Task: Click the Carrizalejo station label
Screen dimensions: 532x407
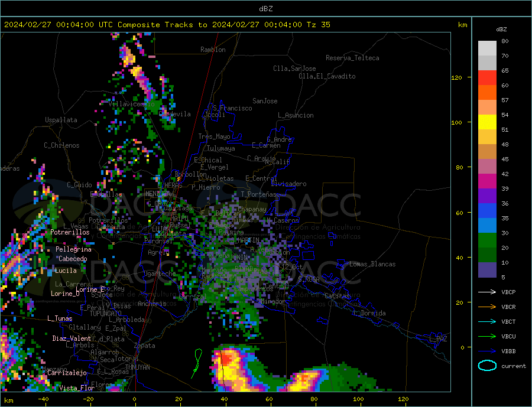Action: pos(67,373)
